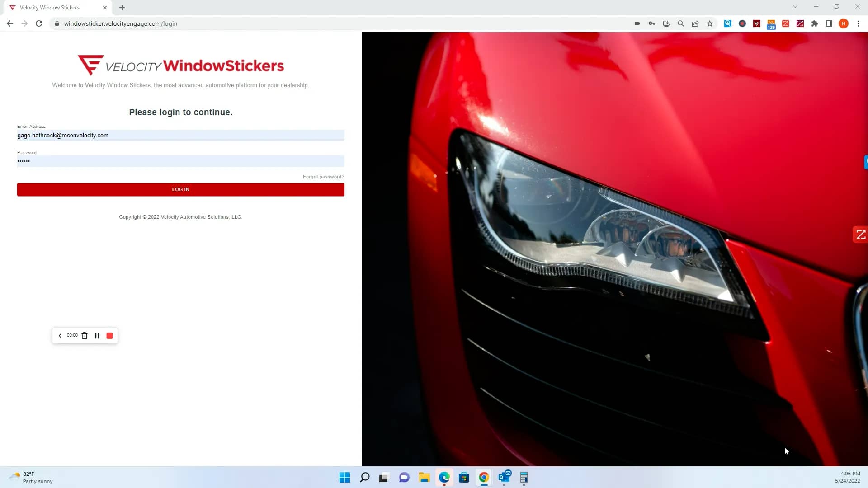This screenshot has height=488, width=868.
Task: Open the saved passwords key icon
Action: pyautogui.click(x=651, y=23)
